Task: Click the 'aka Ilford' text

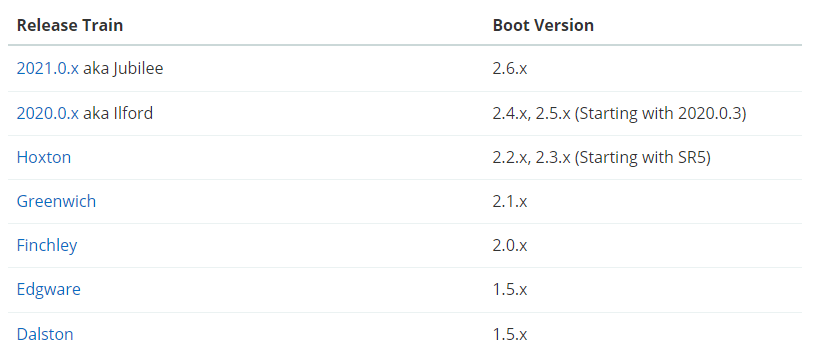Action: [x=118, y=113]
